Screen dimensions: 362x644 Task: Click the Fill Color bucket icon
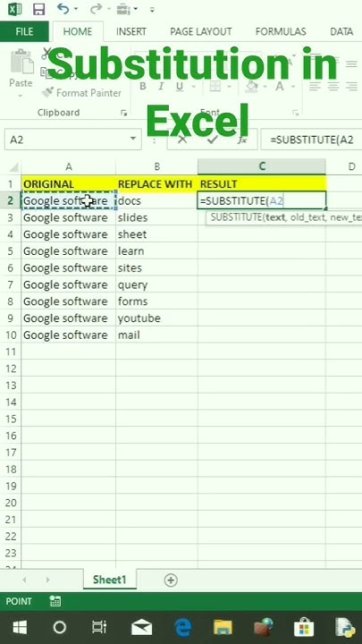click(251, 86)
